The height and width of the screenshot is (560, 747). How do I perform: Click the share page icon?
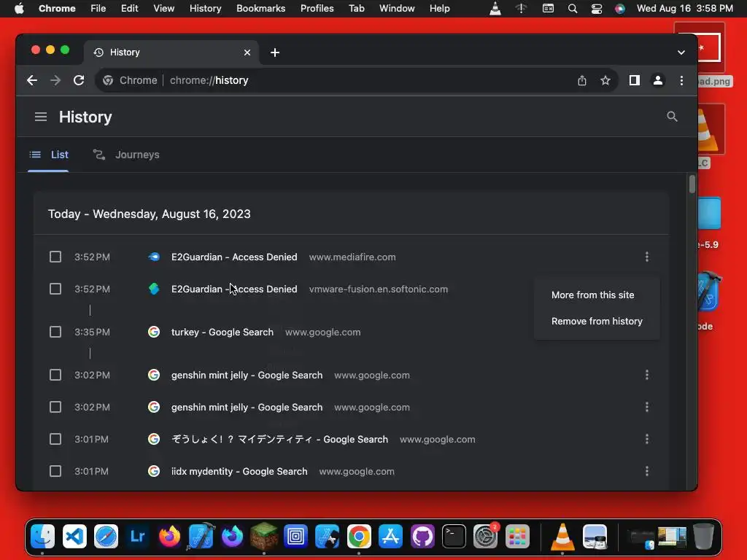(581, 80)
